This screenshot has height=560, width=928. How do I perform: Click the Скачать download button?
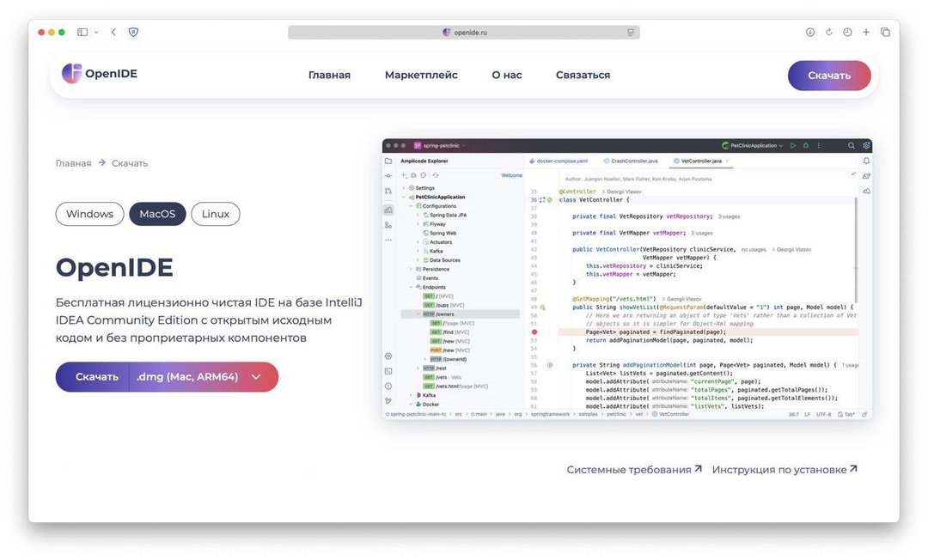point(828,76)
